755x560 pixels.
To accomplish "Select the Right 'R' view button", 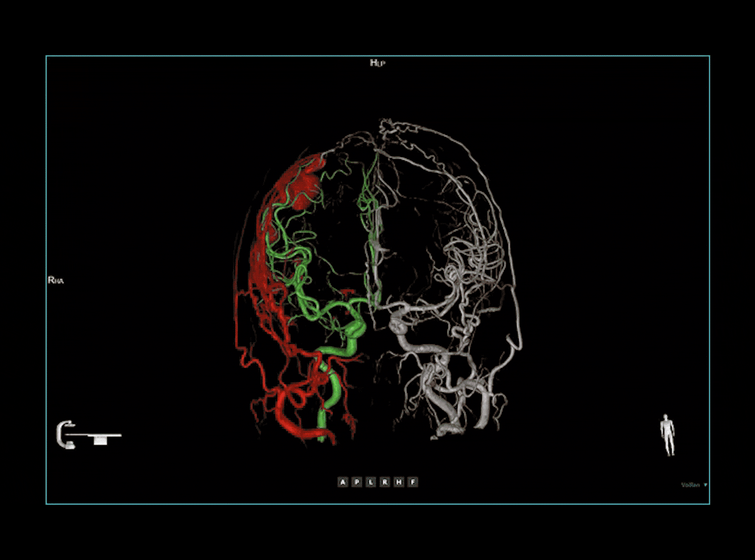I will pyautogui.click(x=385, y=482).
